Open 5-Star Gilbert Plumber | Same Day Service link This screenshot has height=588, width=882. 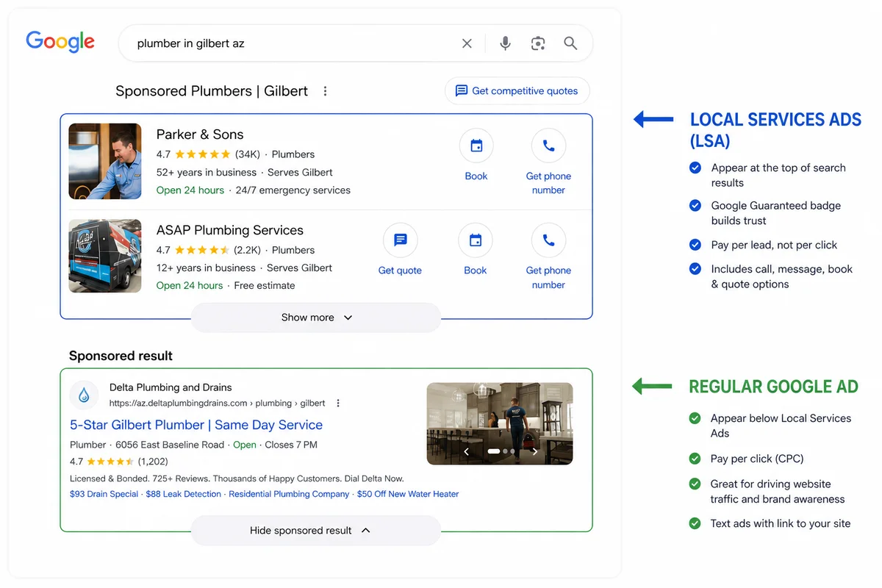196,425
